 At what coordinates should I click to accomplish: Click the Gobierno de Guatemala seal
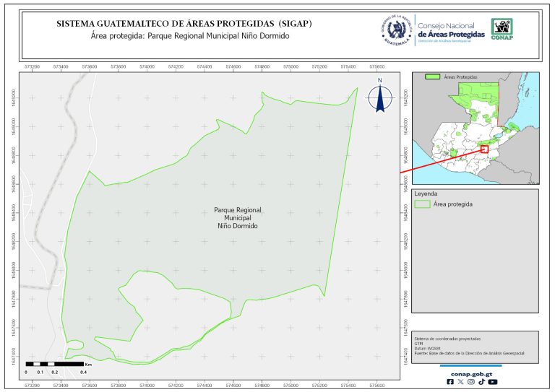[x=396, y=30]
